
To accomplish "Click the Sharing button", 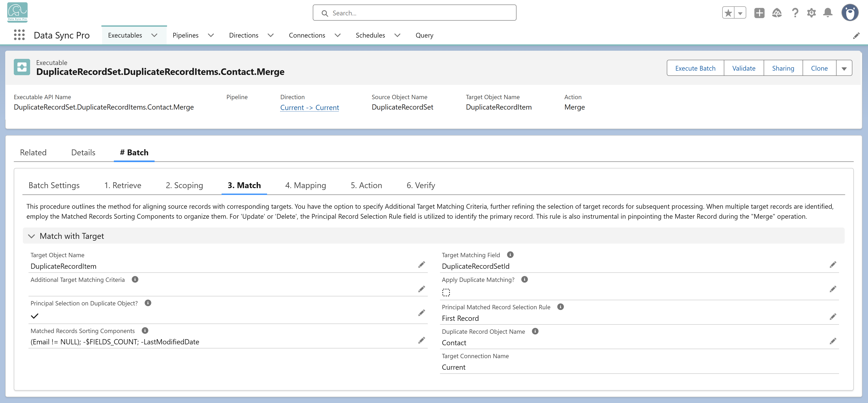I will point(783,68).
